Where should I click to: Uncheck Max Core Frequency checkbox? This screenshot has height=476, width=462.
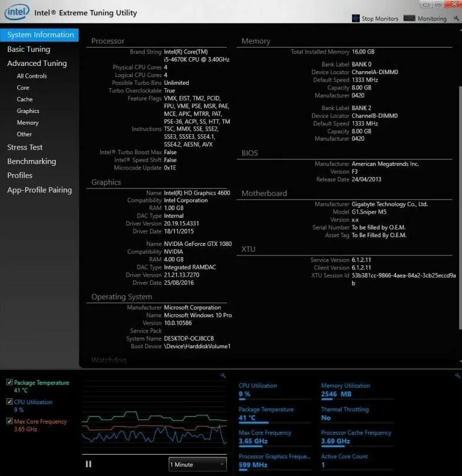(x=9, y=421)
